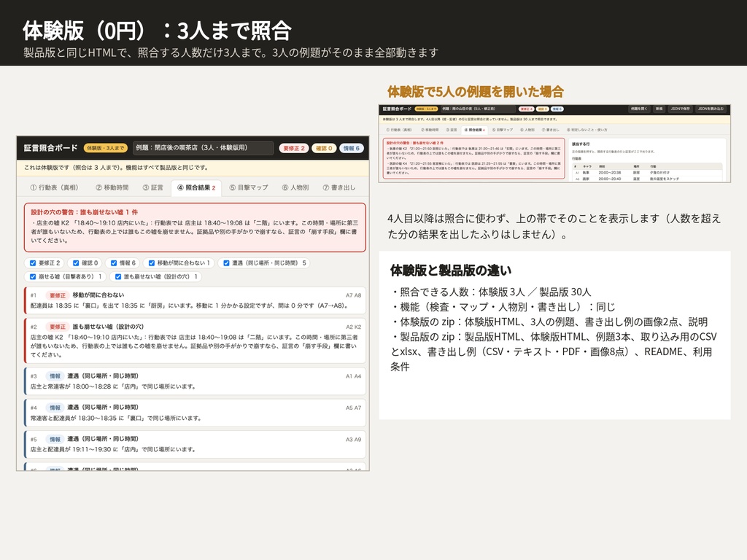Screen dimensions: 747x560
Task: Click the 体験版（0円）：3人まで照合 slide title
Action: coord(158,31)
